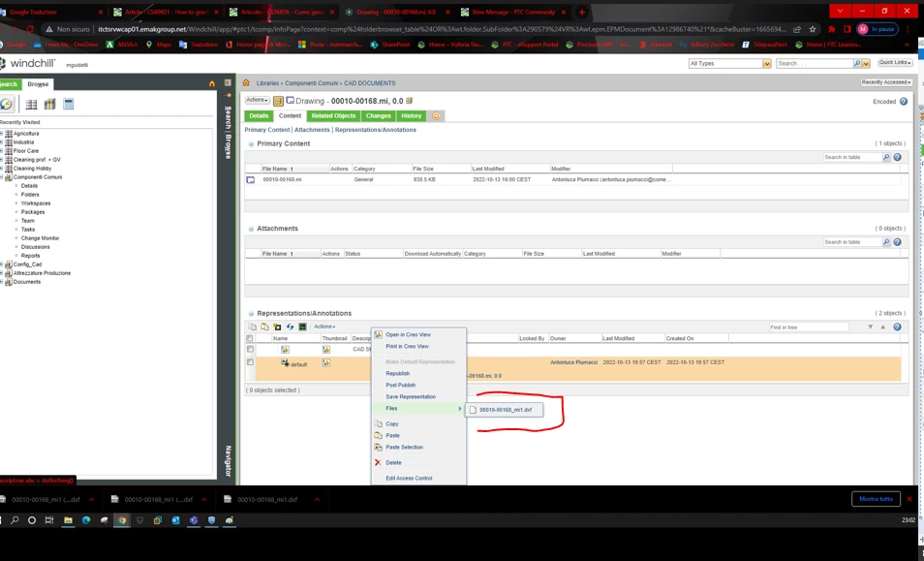Click the drawing info icon beside the Actions menu

(x=278, y=101)
